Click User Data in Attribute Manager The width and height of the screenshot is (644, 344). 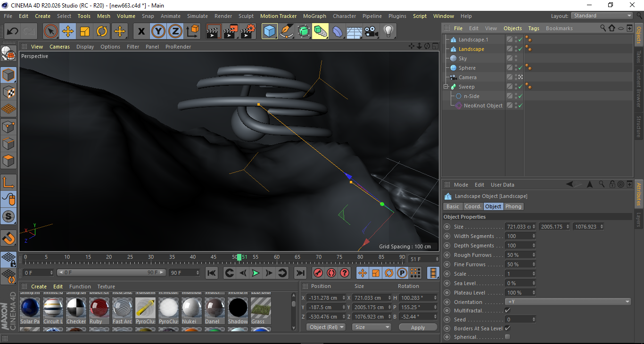502,185
